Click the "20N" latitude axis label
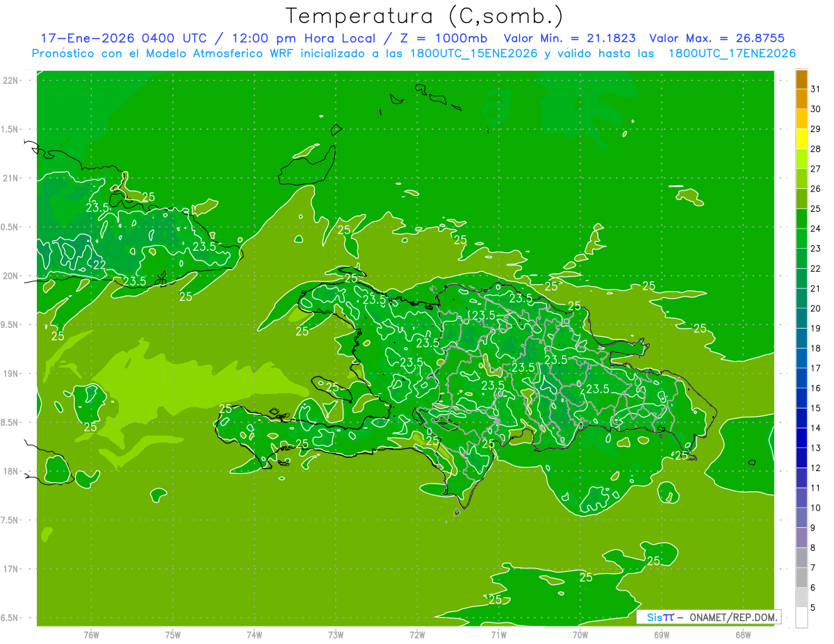834x644 pixels. coord(10,276)
